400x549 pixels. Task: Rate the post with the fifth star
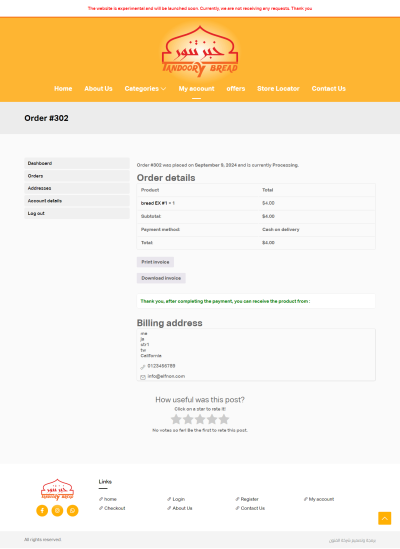point(224,419)
